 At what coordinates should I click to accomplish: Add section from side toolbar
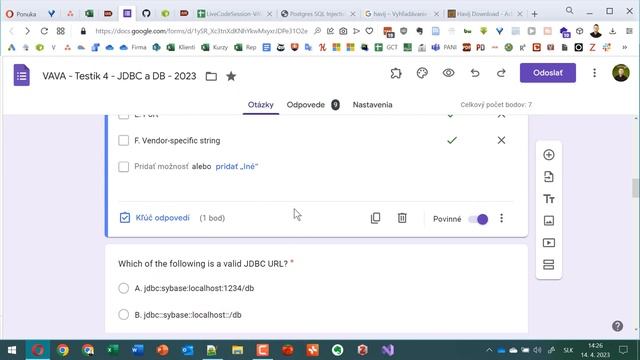(549, 264)
